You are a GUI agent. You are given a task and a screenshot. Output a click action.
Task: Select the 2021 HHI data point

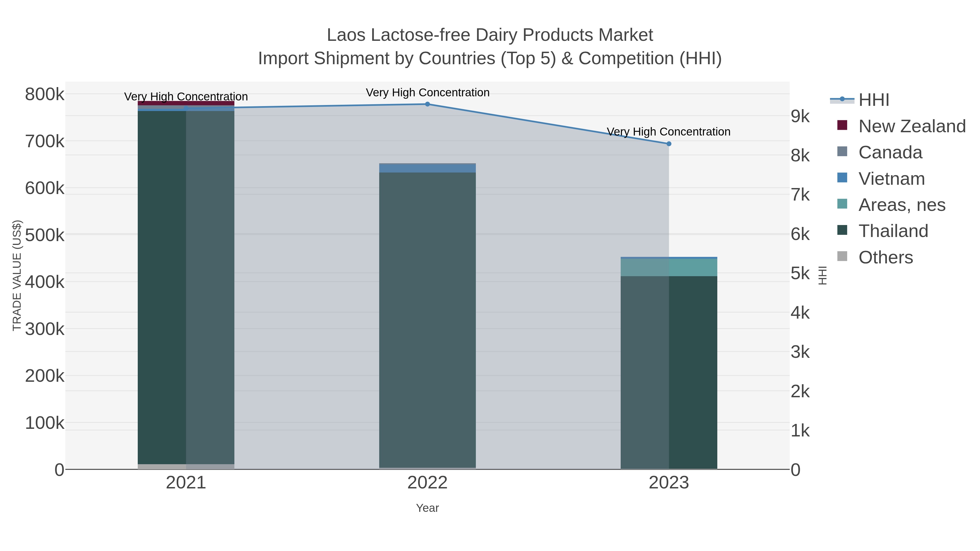tap(186, 108)
